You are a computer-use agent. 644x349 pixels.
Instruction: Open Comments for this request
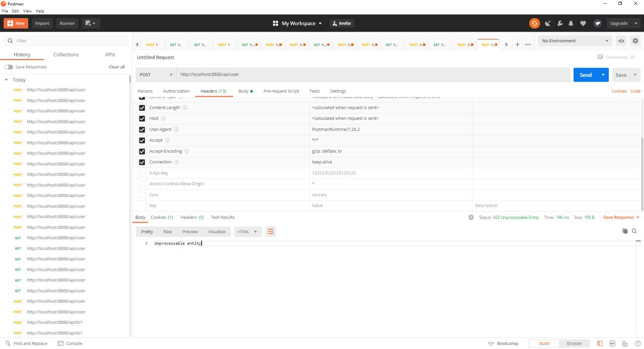coord(616,57)
